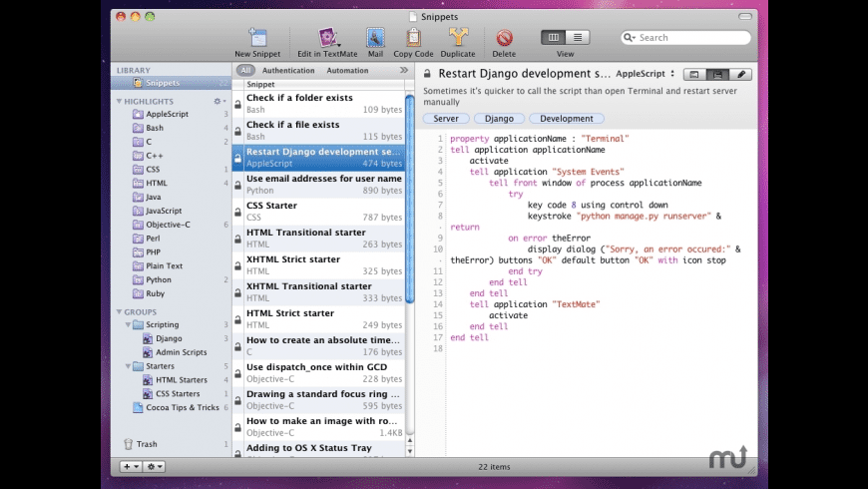The width and height of the screenshot is (868, 489).
Task: Open the CSS Starters smart group
Action: coord(178,394)
